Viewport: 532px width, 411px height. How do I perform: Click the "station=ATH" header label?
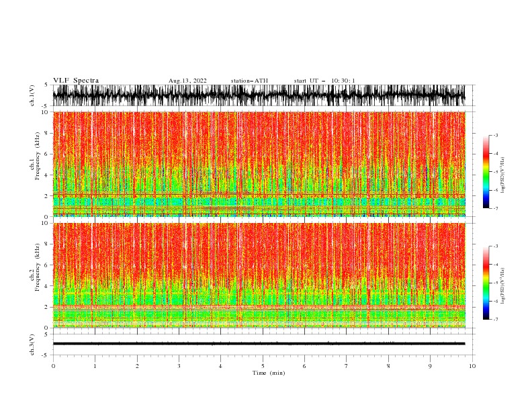(x=249, y=81)
